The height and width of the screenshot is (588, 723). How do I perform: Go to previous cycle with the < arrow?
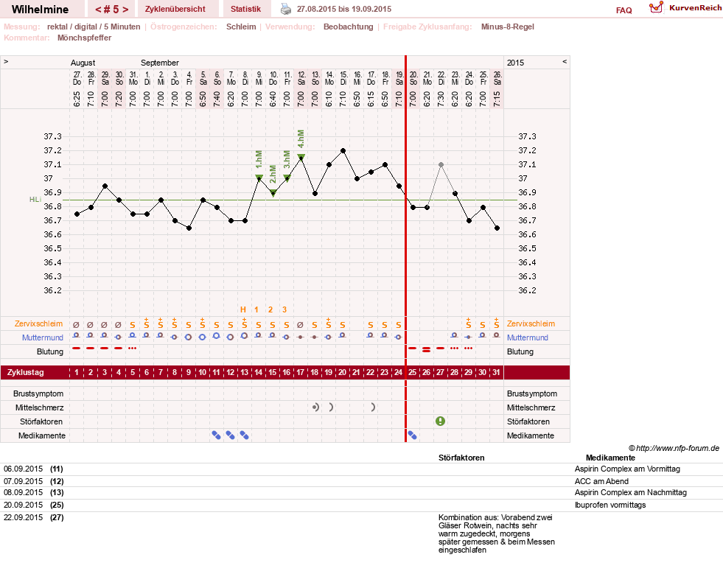(x=98, y=10)
